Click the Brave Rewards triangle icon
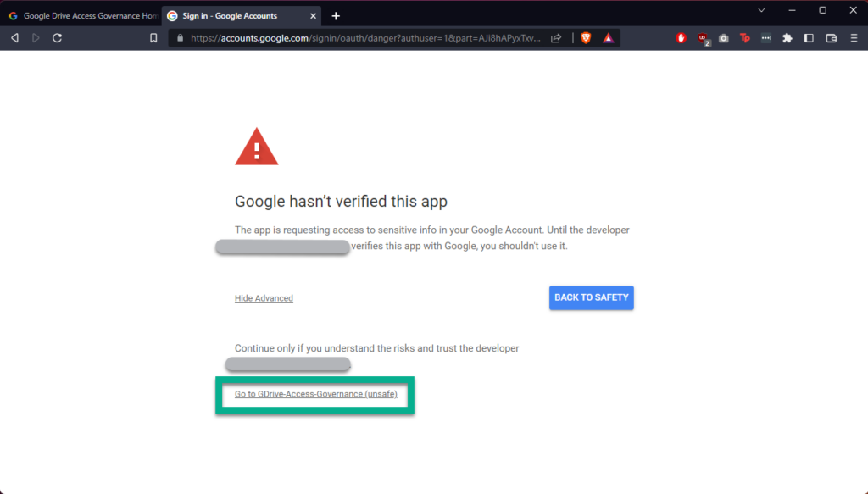The height and width of the screenshot is (494, 868). click(x=609, y=38)
